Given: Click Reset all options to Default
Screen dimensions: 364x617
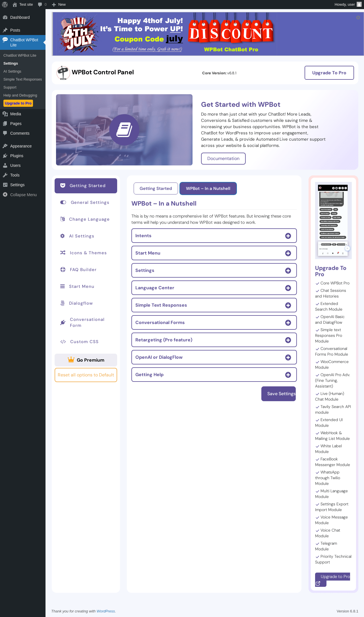Looking at the screenshot, I should (86, 375).
